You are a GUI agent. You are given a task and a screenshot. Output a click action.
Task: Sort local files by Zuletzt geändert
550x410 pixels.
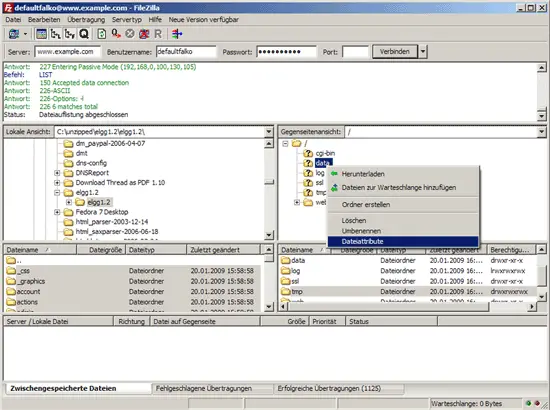(223, 250)
